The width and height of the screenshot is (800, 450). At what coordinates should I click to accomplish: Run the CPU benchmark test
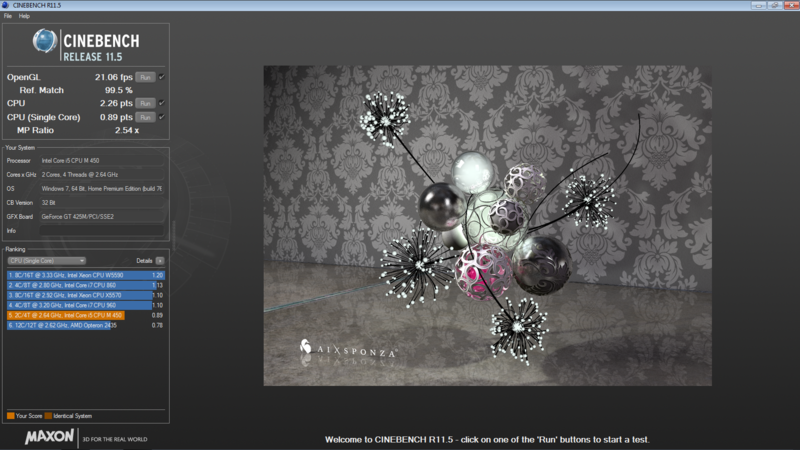[145, 103]
